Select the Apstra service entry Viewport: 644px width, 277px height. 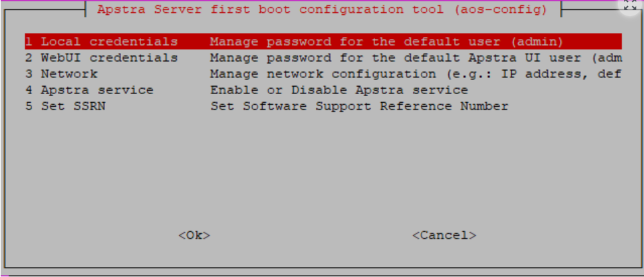click(x=97, y=90)
